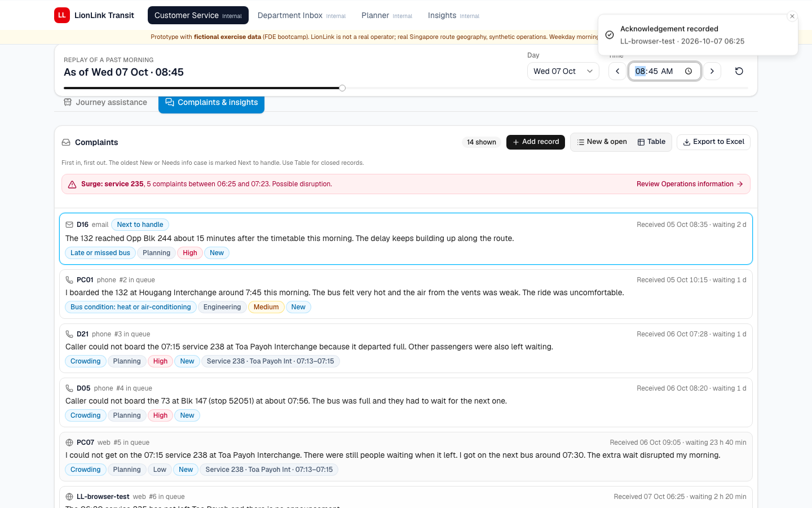The height and width of the screenshot is (508, 812).
Task: Click the LL-browser-test record ID
Action: [103, 497]
